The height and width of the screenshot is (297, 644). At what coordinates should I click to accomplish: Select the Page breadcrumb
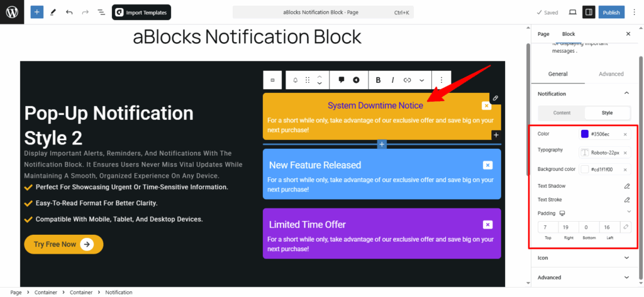(x=16, y=293)
